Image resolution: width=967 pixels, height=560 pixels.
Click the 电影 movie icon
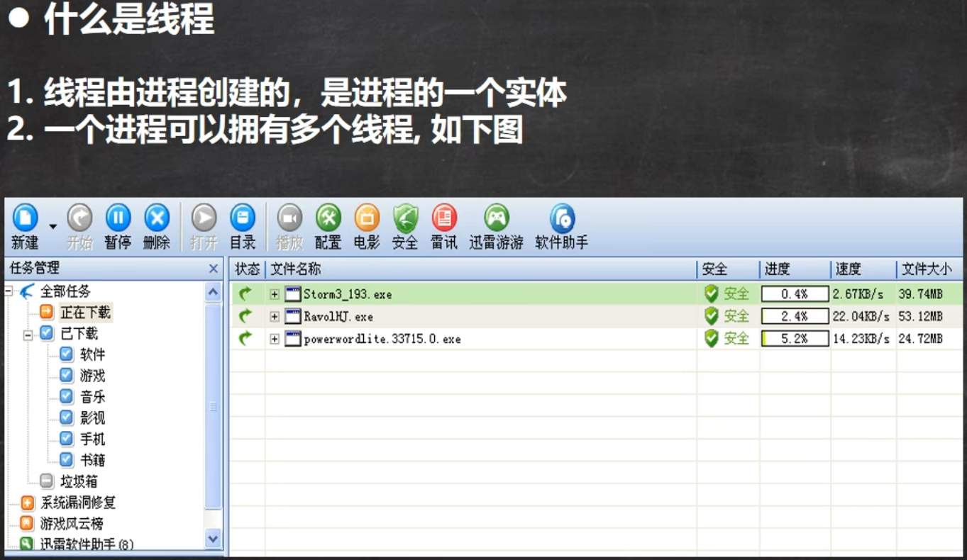(x=367, y=218)
